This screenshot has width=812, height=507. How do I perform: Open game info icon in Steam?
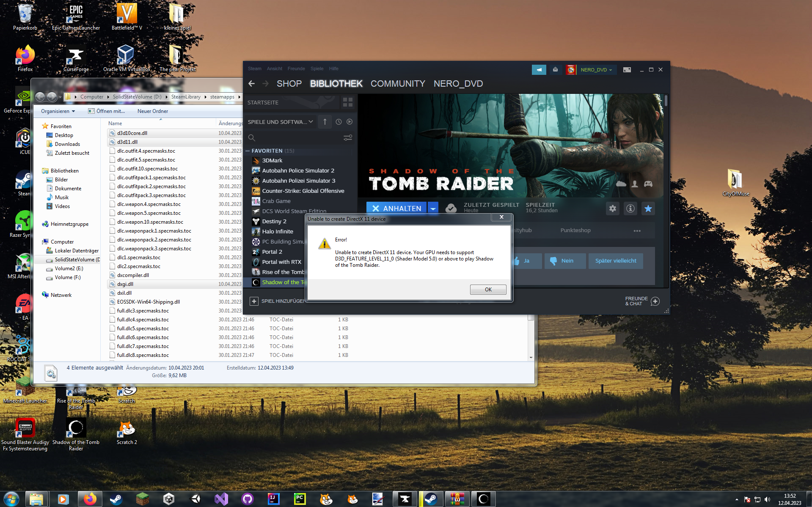point(630,208)
